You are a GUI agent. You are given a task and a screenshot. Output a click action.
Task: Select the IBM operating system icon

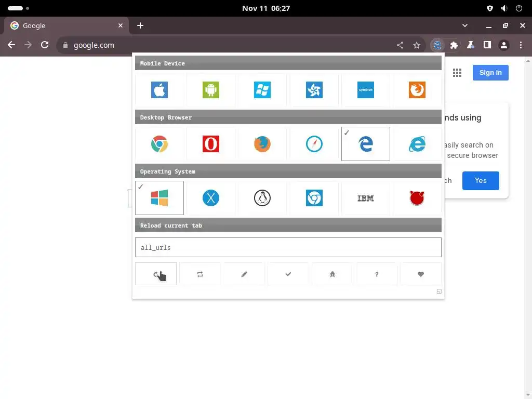point(365,198)
